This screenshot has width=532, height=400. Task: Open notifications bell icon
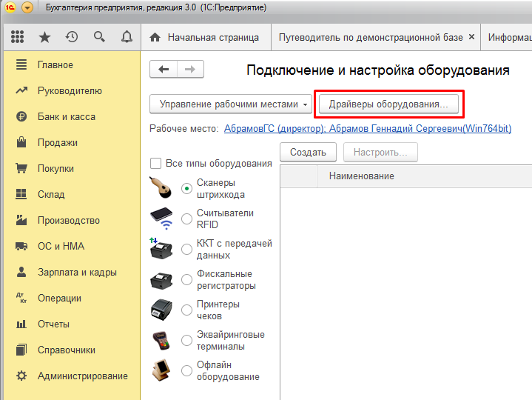coord(127,37)
